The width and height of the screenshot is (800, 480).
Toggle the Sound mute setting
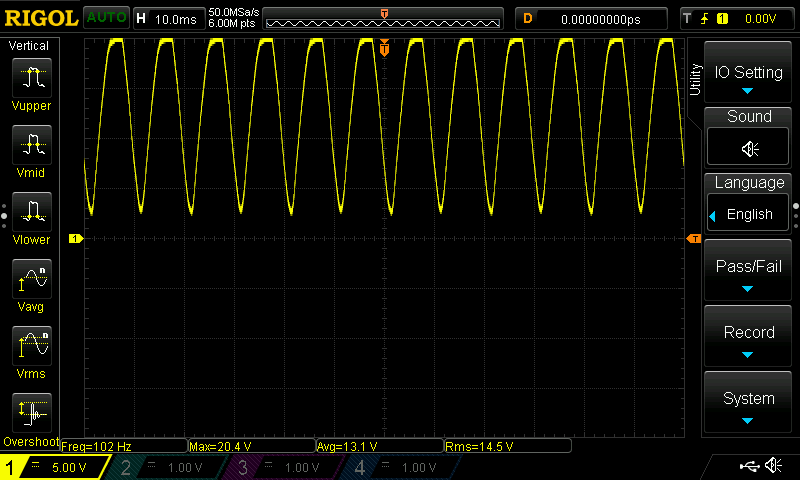pos(748,147)
